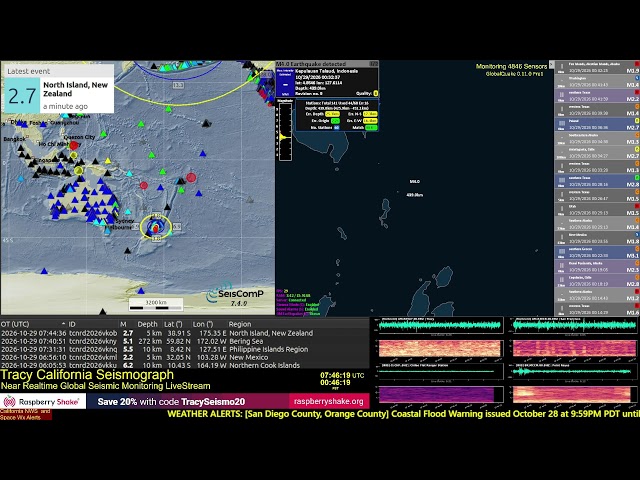Viewport: 640px width, 480px height.
Task: Click the blue intensity box showing a dash
Action: (285, 82)
